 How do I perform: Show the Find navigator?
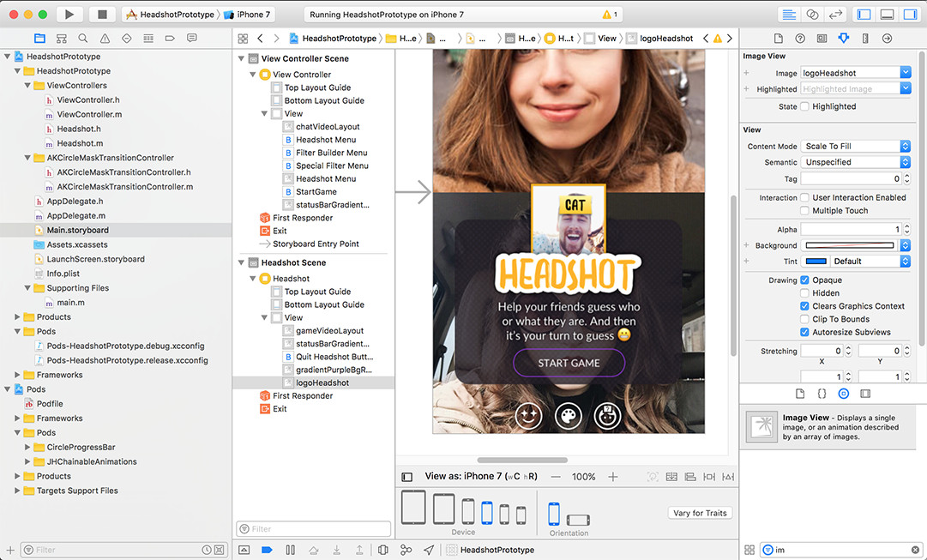coord(83,39)
